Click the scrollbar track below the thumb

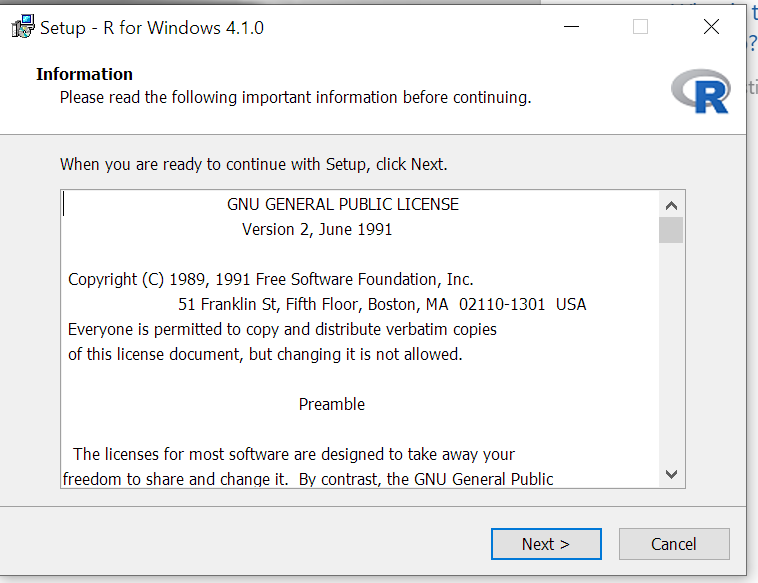tap(671, 352)
